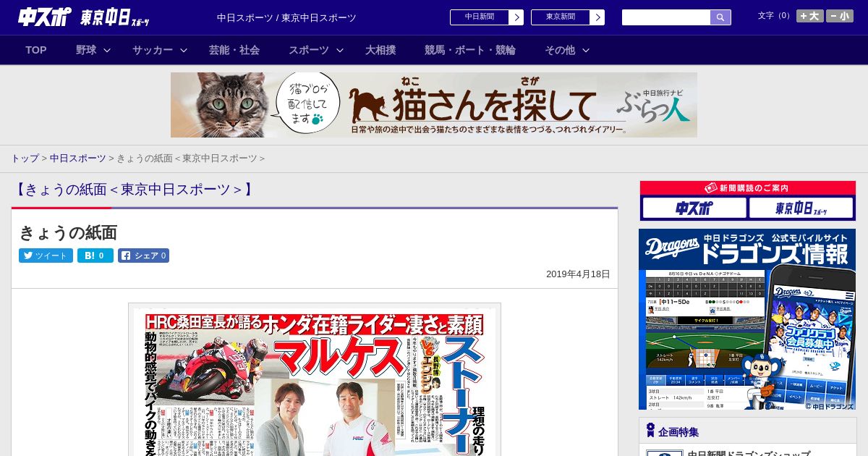The image size is (868, 456).
Task: Open the 野球 menu item
Action: (86, 50)
